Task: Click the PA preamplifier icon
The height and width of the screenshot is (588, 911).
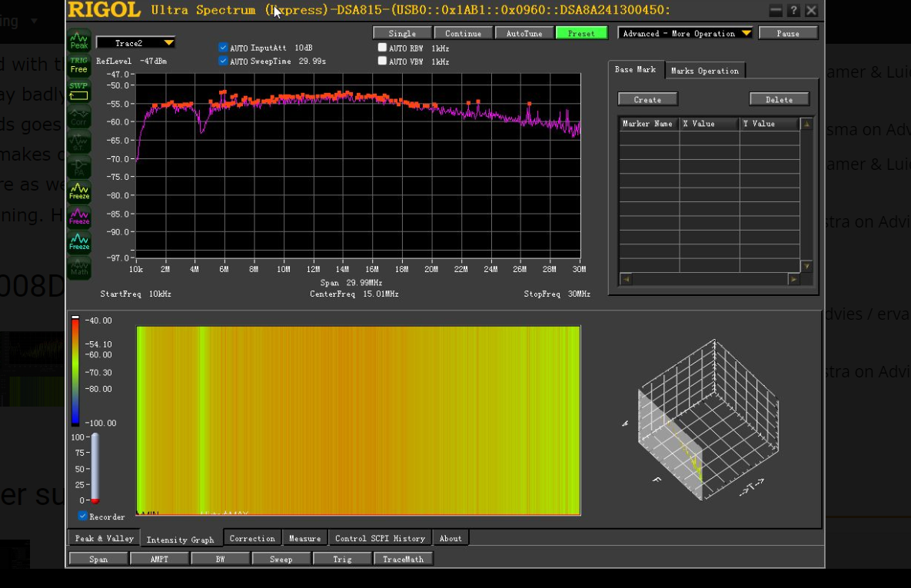Action: coord(79,167)
